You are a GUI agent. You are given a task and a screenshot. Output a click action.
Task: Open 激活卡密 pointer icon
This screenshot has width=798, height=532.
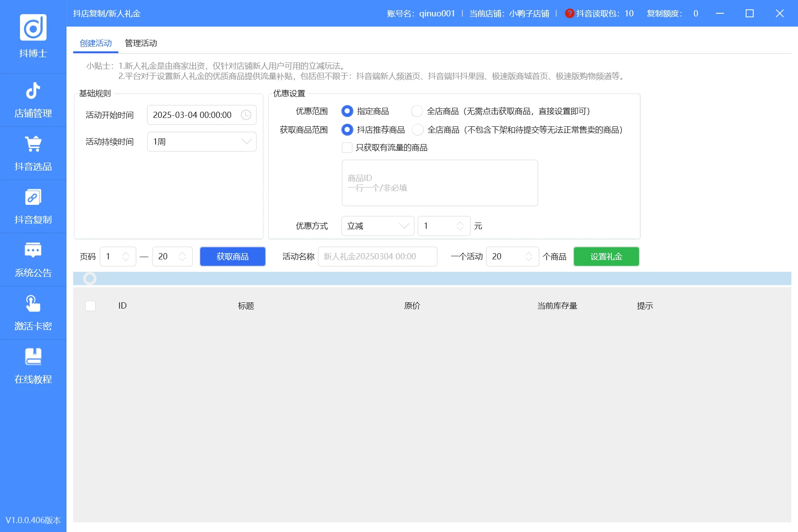33,303
